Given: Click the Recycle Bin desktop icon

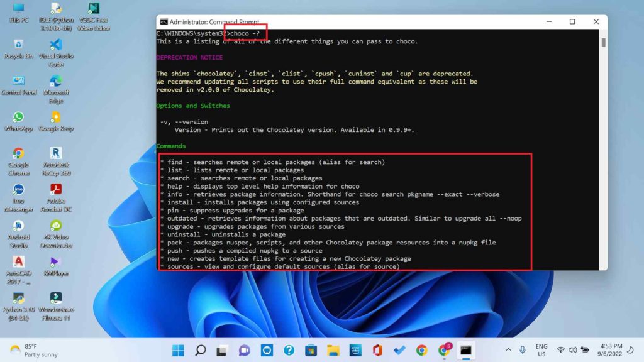Looking at the screenshot, I should (18, 49).
